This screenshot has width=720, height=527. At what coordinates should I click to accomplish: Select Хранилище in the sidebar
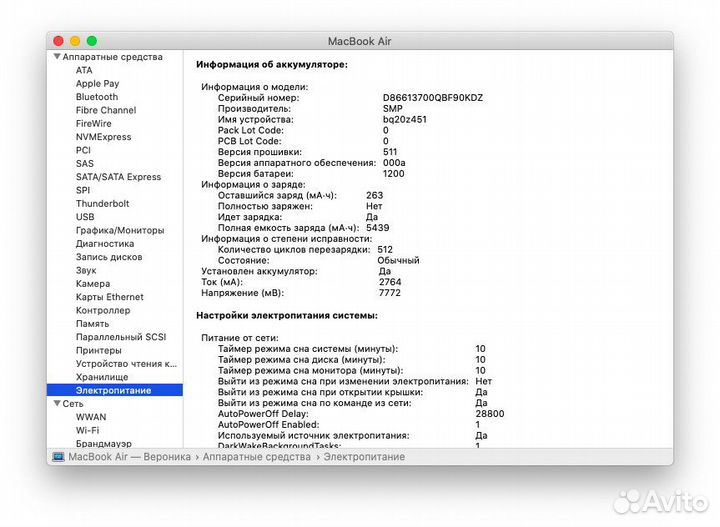click(102, 377)
